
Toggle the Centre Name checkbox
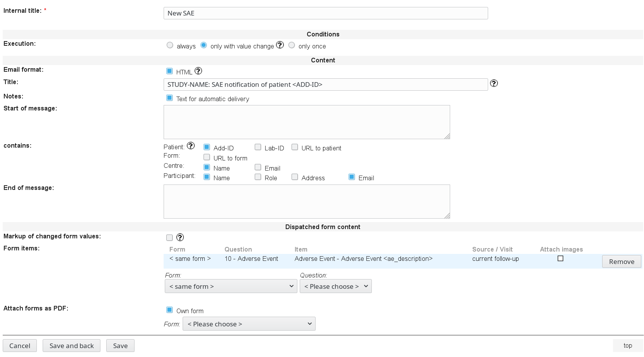tap(207, 167)
